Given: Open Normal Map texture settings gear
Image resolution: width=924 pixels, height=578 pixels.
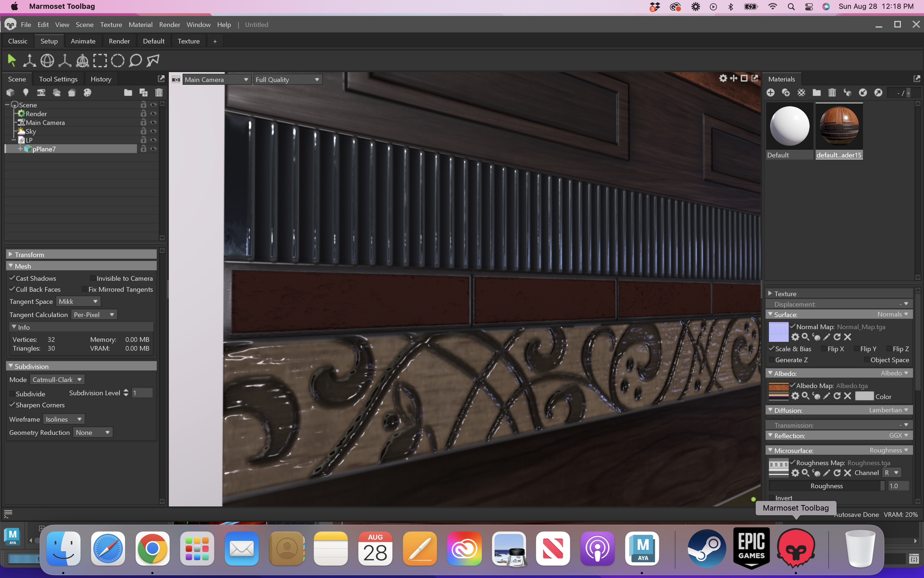Looking at the screenshot, I should click(795, 337).
